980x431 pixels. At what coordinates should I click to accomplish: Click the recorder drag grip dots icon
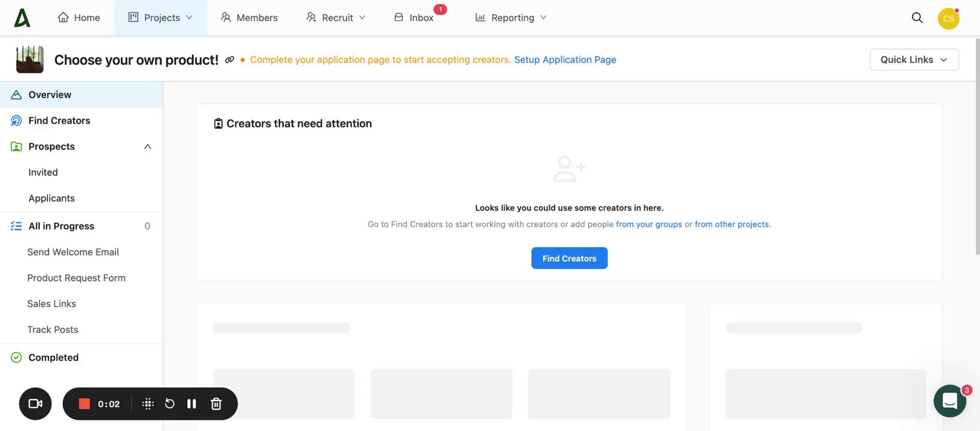click(x=148, y=404)
